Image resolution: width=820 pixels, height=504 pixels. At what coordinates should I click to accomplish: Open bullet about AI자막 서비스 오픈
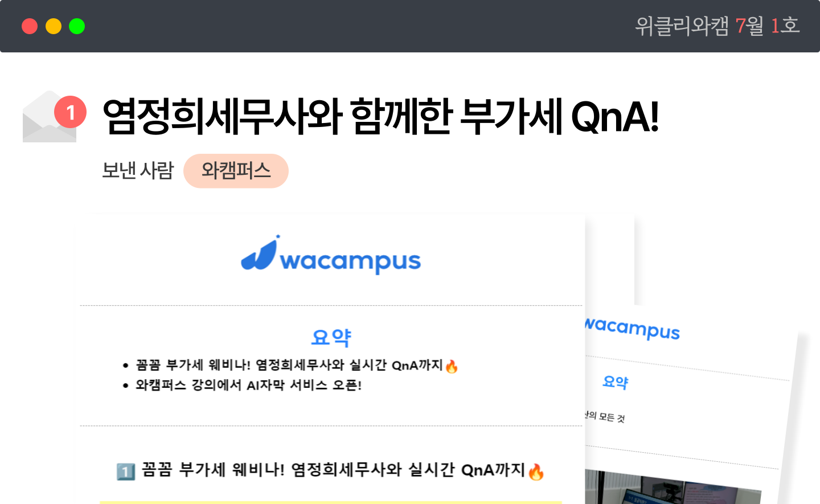pyautogui.click(x=243, y=385)
